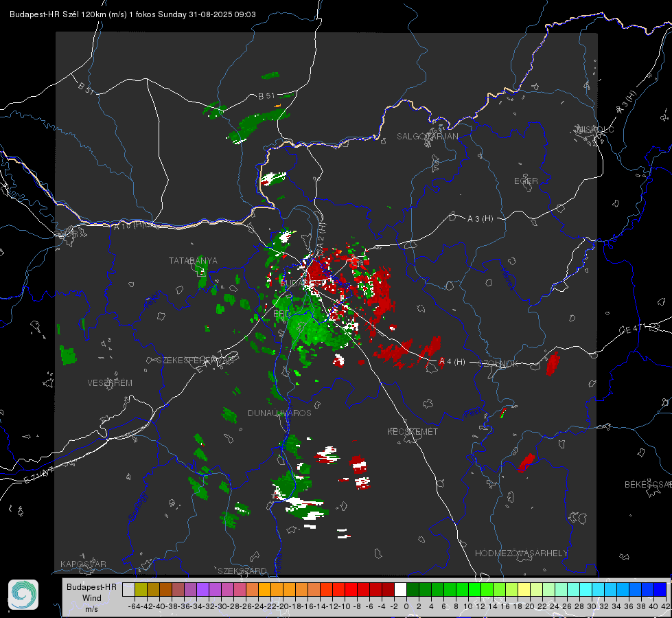Select the SZÉKESFEHÉRVÁR city label
Screen dimensions: 672x618
pyautogui.click(x=196, y=360)
